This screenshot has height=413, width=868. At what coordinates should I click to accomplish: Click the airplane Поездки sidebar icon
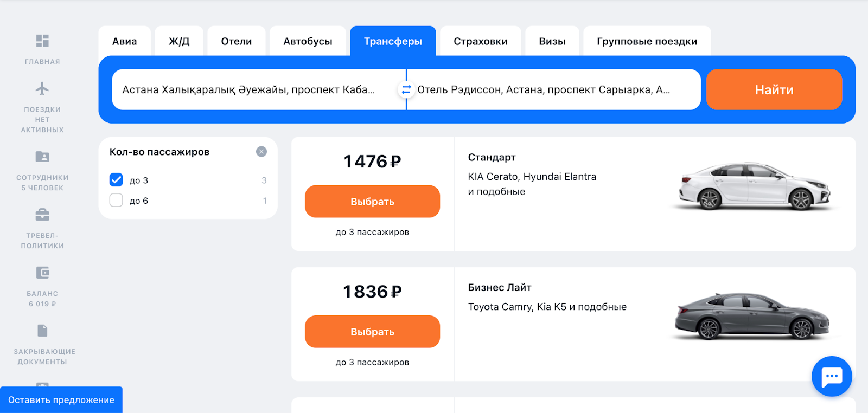[x=42, y=88]
